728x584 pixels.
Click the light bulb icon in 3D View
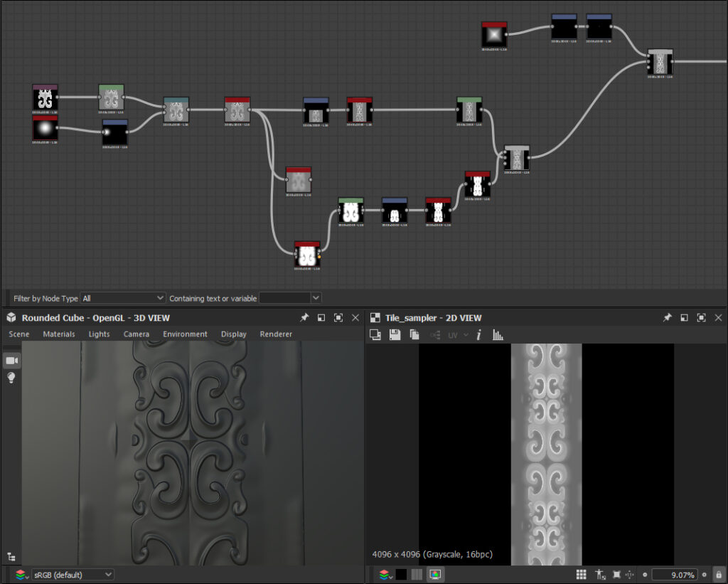tap(12, 378)
